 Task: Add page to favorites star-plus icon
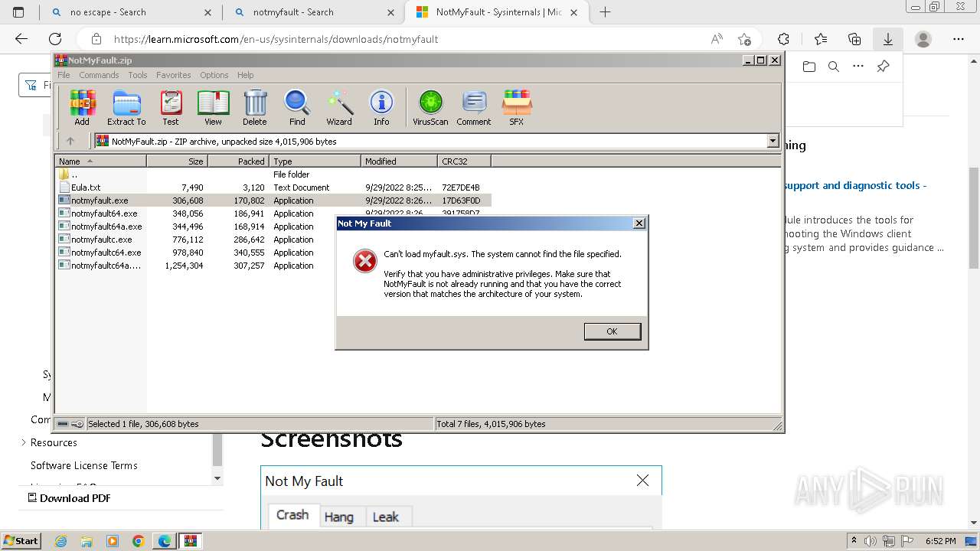(x=744, y=39)
